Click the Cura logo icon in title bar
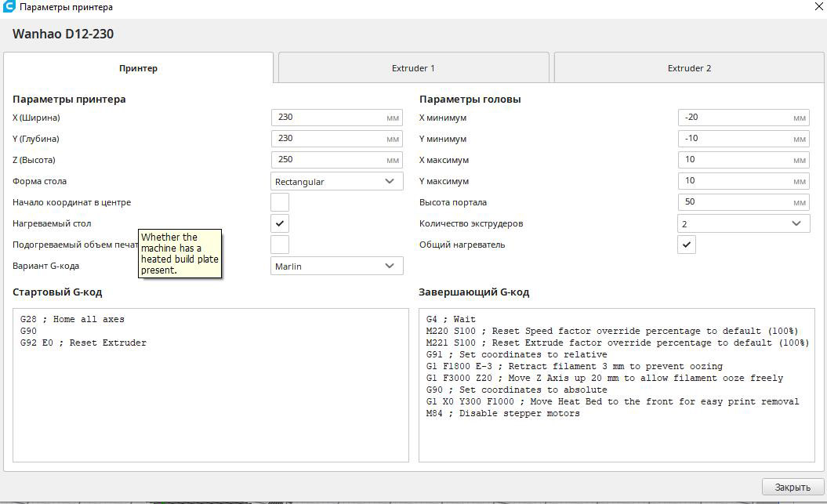The image size is (827, 504). point(9,7)
